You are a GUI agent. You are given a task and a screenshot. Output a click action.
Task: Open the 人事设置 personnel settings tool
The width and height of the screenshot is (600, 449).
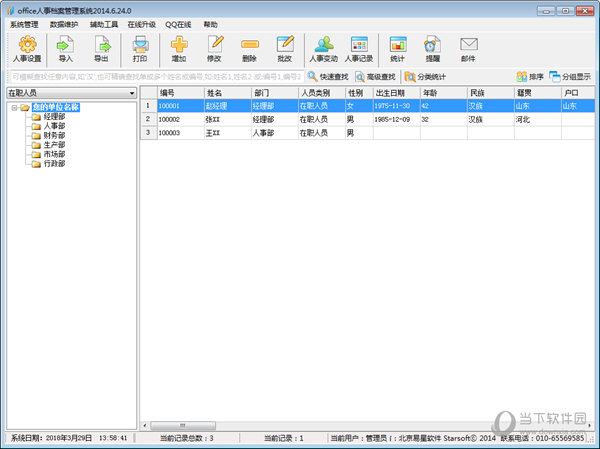[x=27, y=48]
